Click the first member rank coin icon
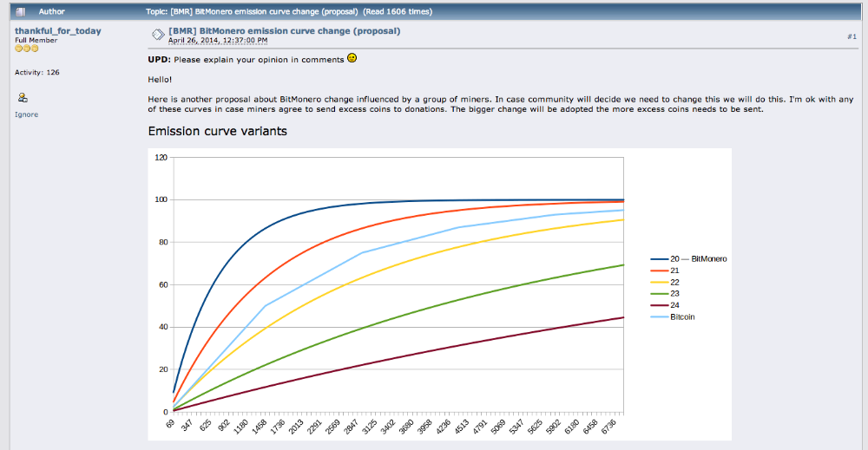 click(x=18, y=49)
